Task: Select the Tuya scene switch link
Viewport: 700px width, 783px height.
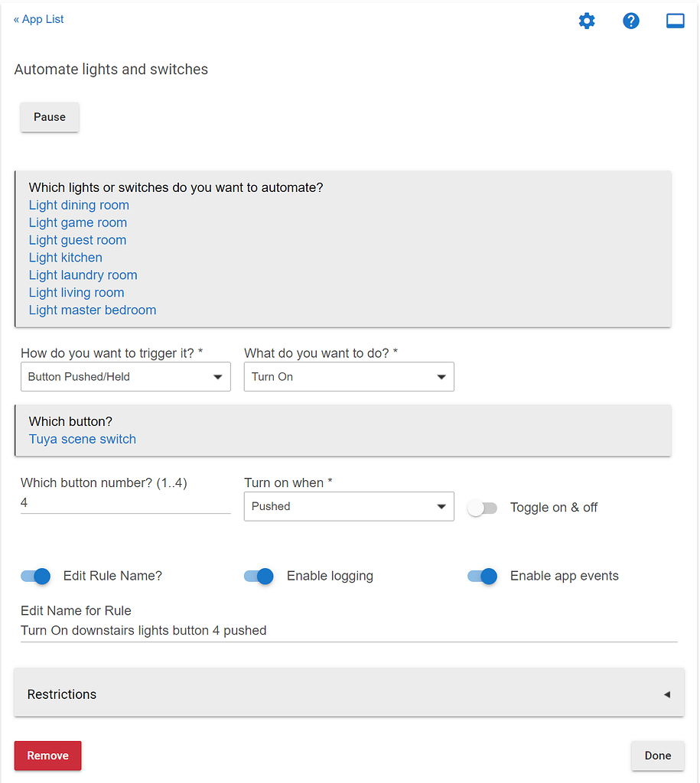Action: coord(83,439)
